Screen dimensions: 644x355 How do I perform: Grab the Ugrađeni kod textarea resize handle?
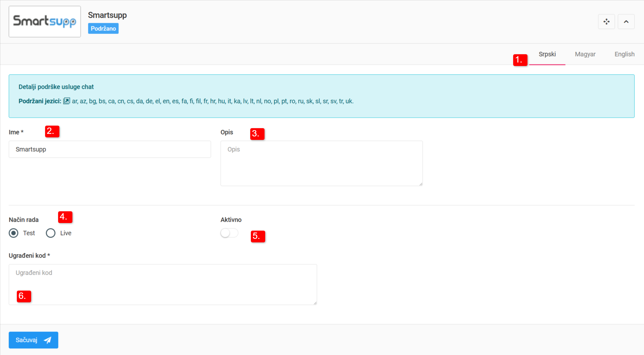tap(315, 303)
